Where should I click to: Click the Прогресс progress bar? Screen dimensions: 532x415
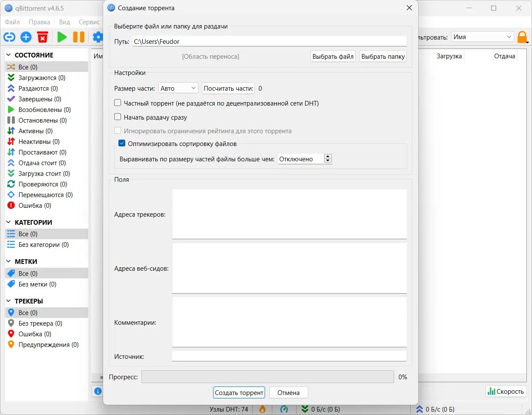(x=267, y=377)
